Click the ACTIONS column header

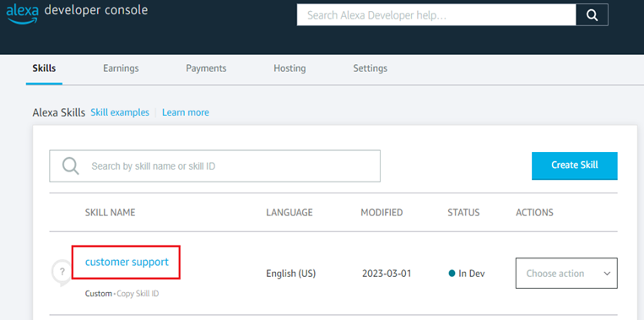point(534,213)
